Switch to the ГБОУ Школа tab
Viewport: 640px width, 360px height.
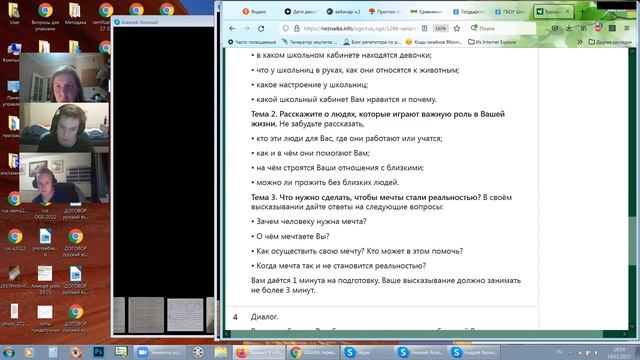tap(510, 12)
